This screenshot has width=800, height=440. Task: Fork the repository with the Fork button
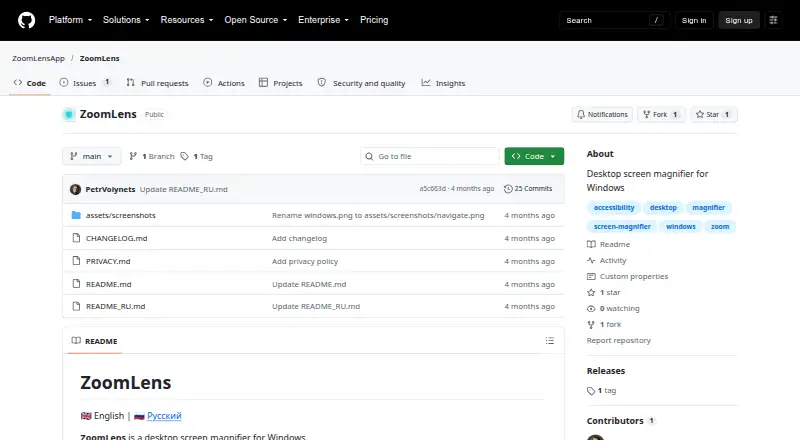(661, 114)
